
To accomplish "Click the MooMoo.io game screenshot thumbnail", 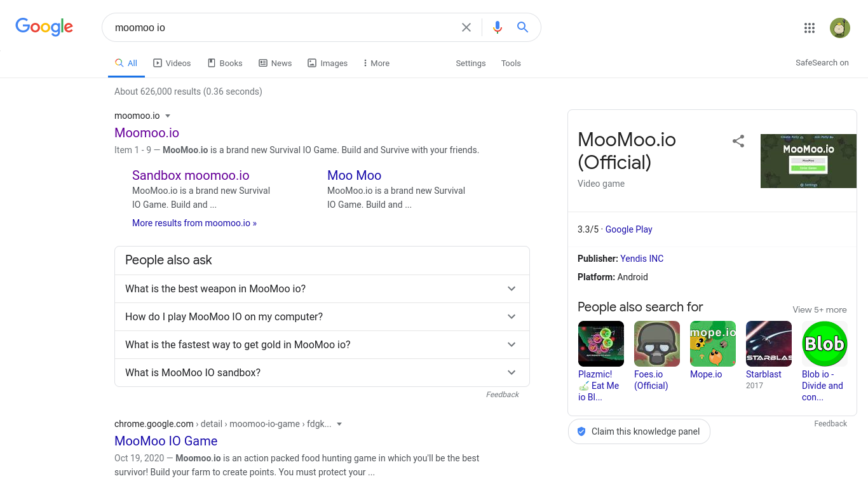I will [x=808, y=161].
